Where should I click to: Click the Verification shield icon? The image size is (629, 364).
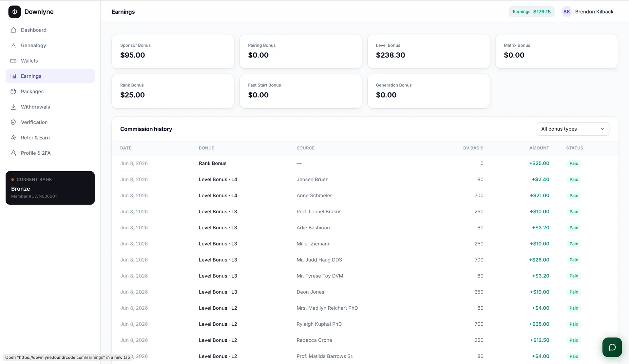13,122
